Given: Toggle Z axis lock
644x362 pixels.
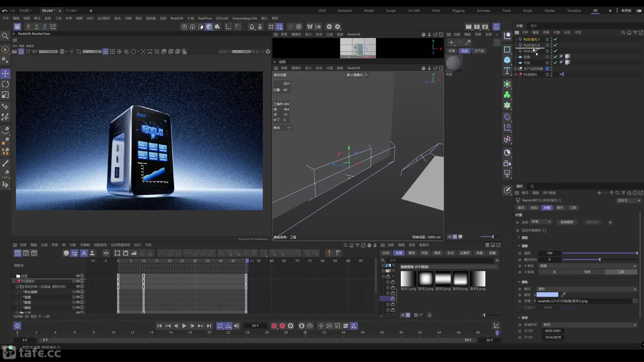Looking at the screenshot, I should point(45,26).
